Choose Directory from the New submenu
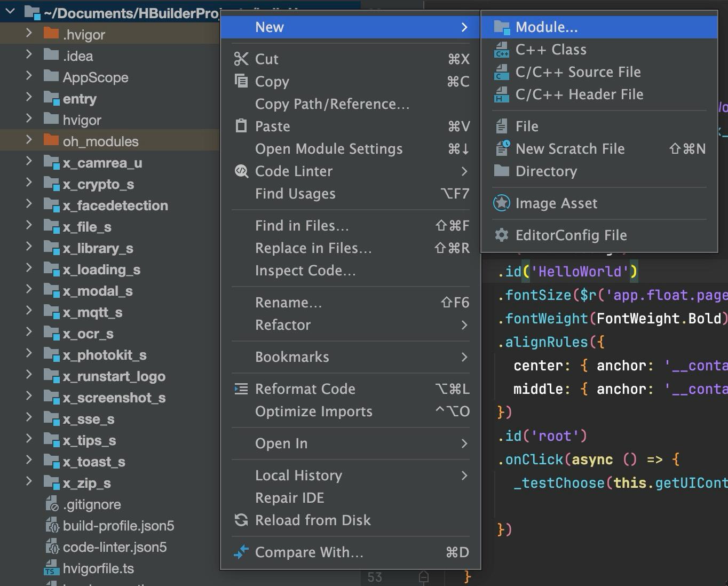This screenshot has width=728, height=586. pyautogui.click(x=546, y=171)
